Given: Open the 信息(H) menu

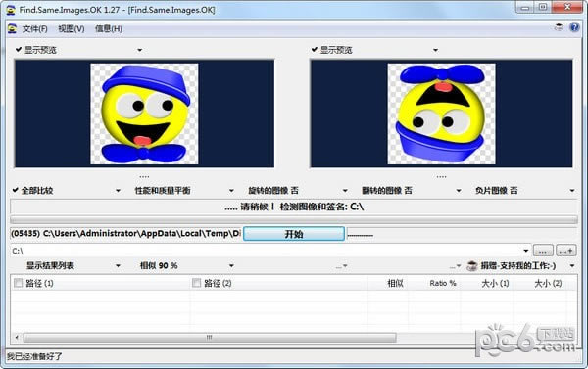Looking at the screenshot, I should coord(109,28).
